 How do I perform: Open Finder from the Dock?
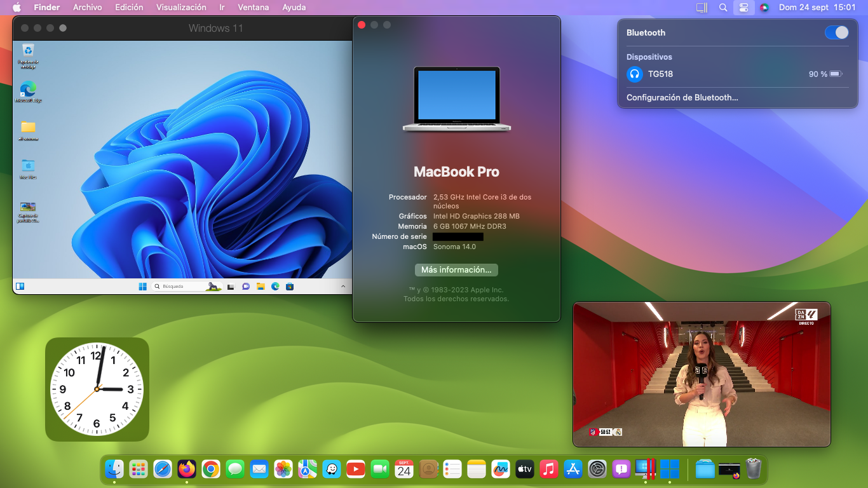tap(114, 470)
